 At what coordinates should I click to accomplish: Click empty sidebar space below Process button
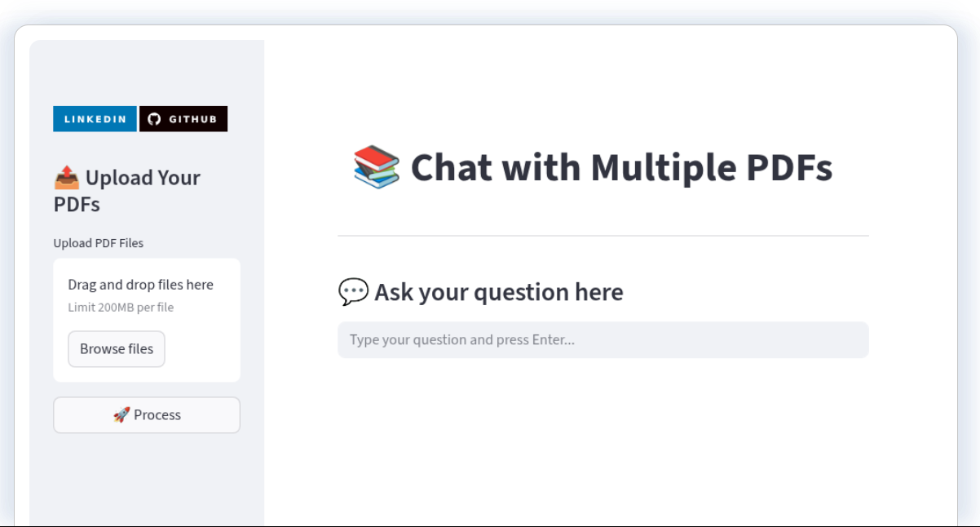click(147, 481)
